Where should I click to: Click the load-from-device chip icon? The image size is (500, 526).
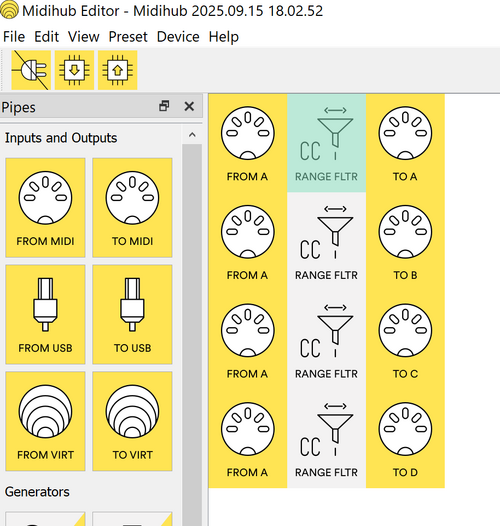[x=74, y=70]
